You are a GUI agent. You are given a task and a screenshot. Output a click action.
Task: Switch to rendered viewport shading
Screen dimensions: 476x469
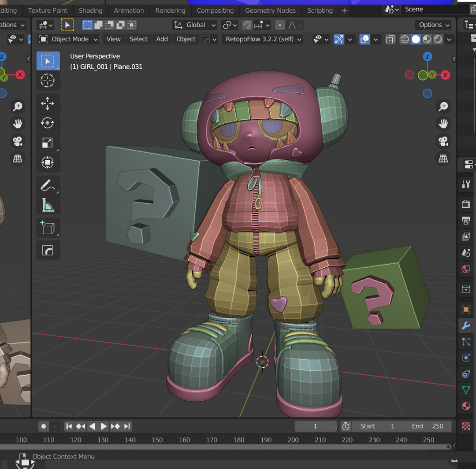[438, 39]
